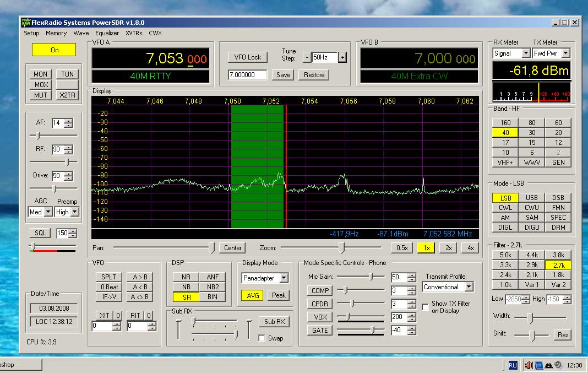Screen dimensions: 588x373
Task: Click the volume speaker icon in system tray
Action: pyautogui.click(x=529, y=365)
